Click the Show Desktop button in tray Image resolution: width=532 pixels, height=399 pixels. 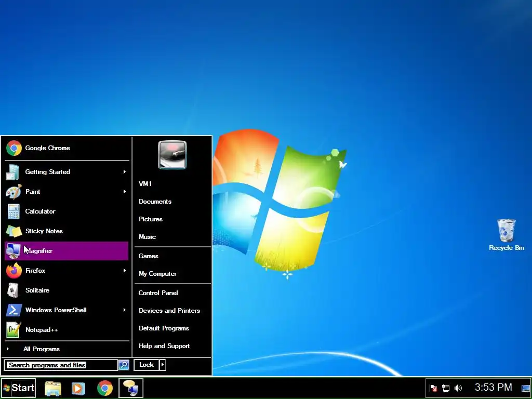(526, 388)
